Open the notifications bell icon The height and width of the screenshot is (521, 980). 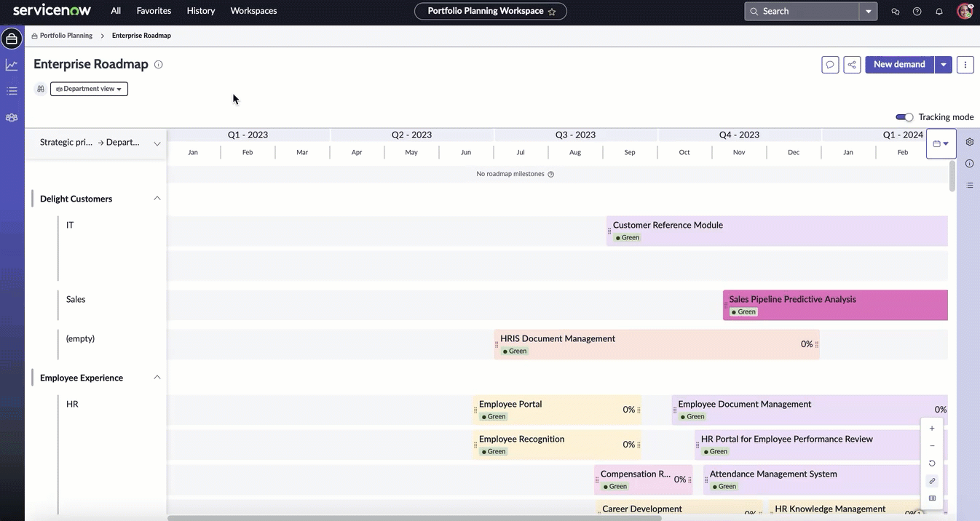pos(939,12)
